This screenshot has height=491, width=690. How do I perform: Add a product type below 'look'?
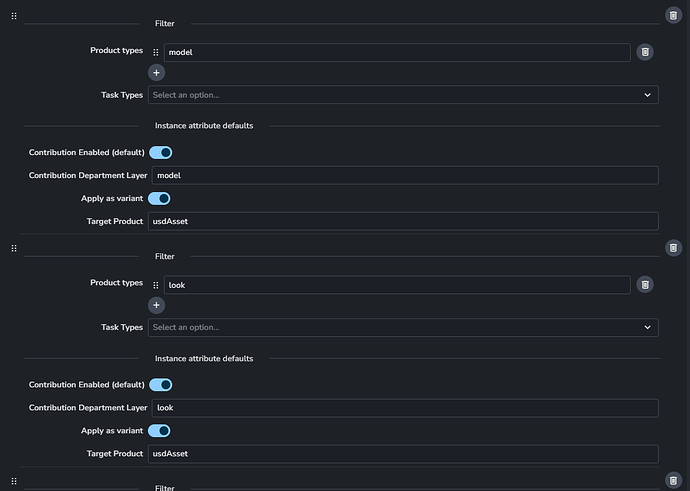[x=157, y=305]
